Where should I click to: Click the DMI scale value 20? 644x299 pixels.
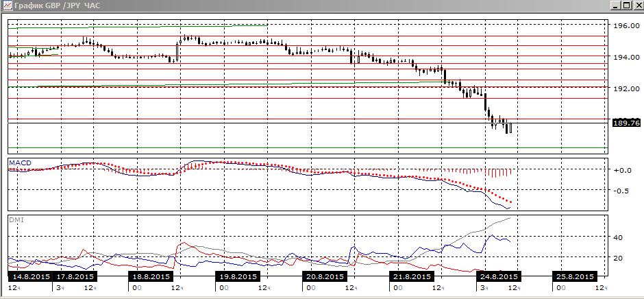(618, 258)
